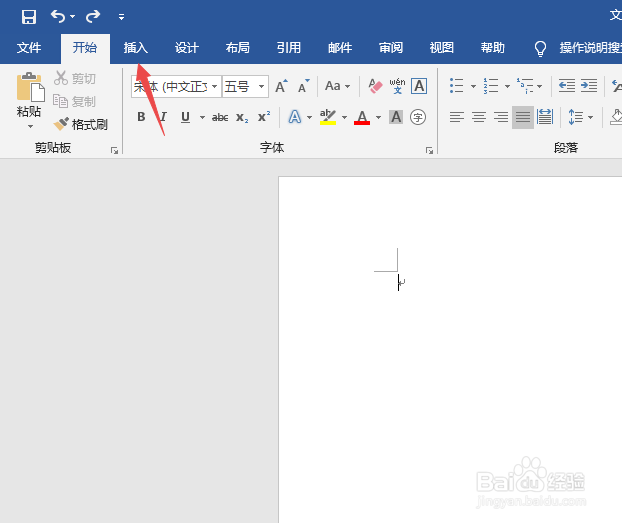Increase font size with the large A icon
The image size is (622, 523).
281,86
